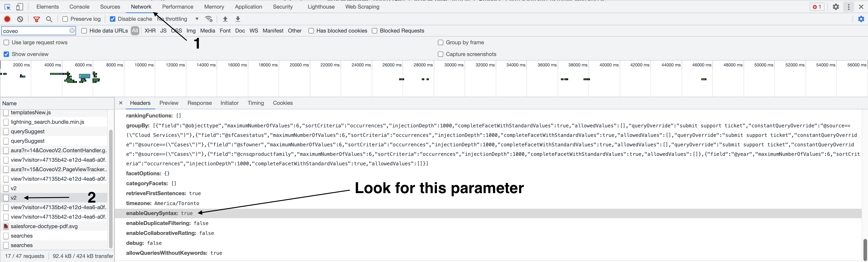Check the Capture screenshots checkbox
This screenshot has height=262, width=868.
(x=440, y=54)
